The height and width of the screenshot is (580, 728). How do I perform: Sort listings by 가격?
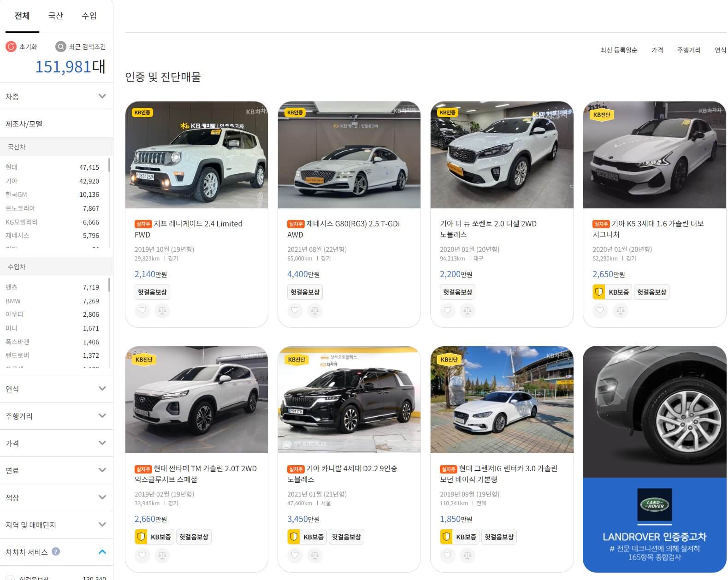pos(657,50)
